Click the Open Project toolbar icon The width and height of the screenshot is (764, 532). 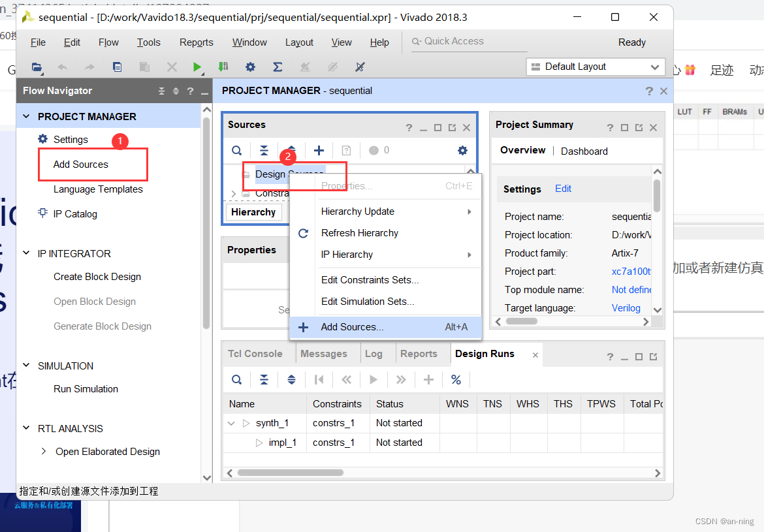coord(37,67)
